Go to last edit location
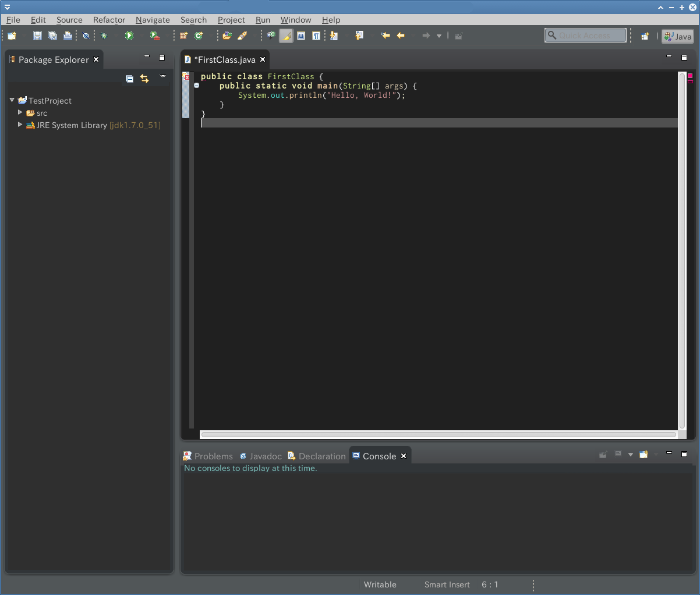This screenshot has width=700, height=595. [385, 36]
